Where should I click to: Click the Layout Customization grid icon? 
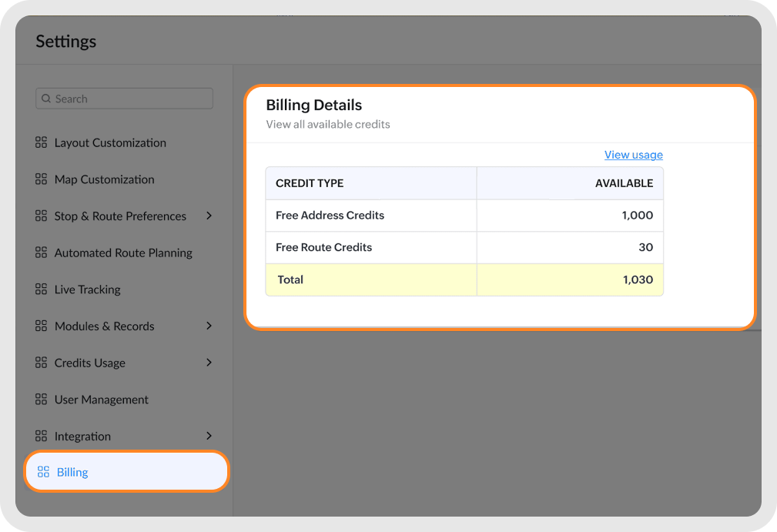click(42, 142)
